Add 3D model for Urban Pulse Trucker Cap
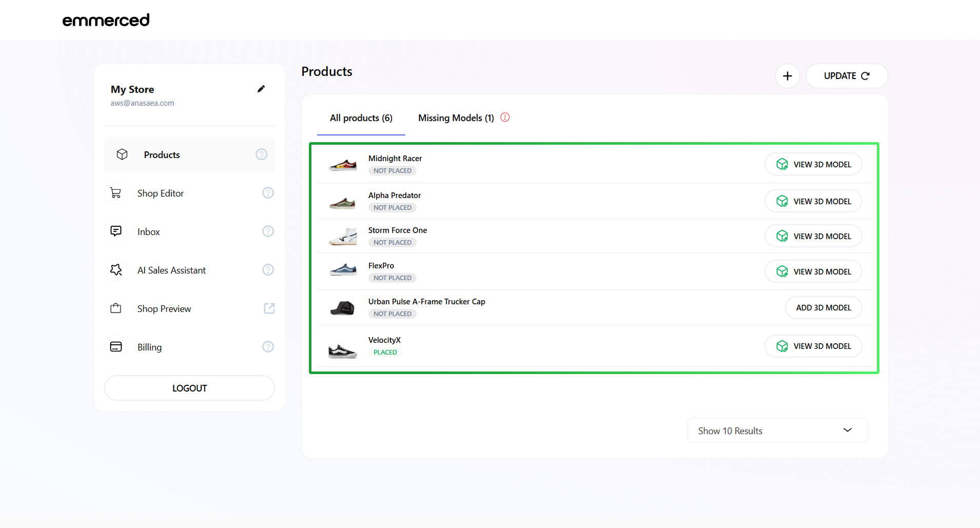 coord(823,308)
